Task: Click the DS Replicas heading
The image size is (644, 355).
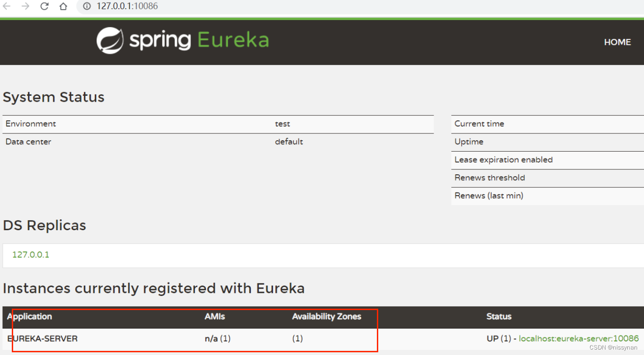Action: [44, 226]
